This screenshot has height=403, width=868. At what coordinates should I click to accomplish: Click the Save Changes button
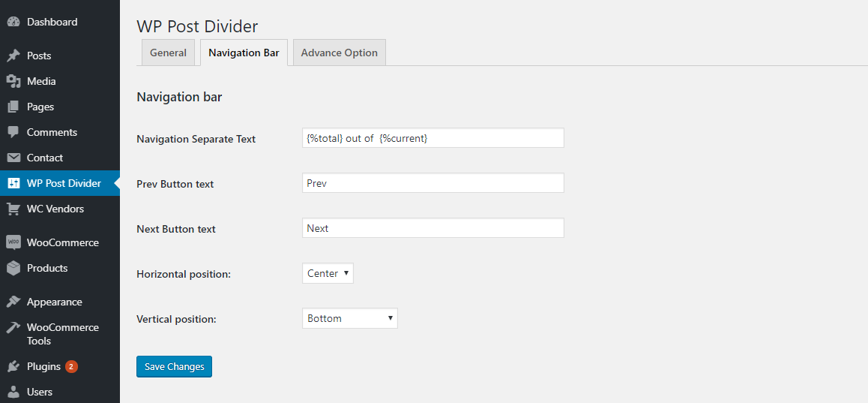(174, 366)
